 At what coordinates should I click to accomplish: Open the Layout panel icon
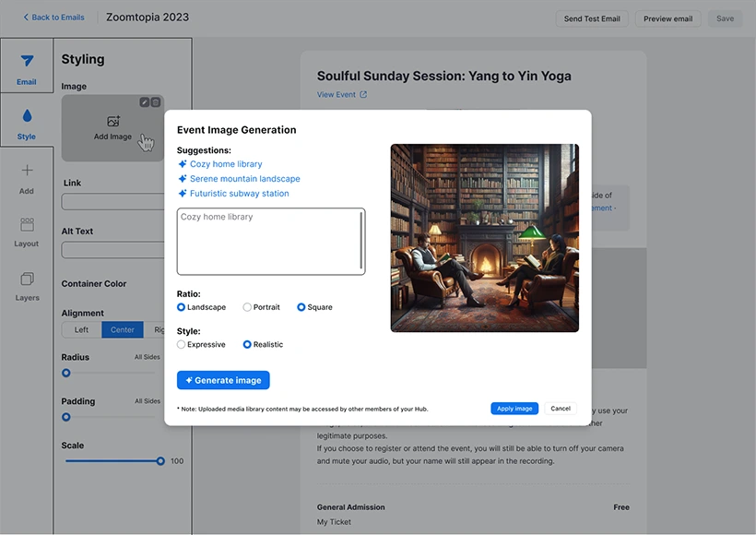pyautogui.click(x=26, y=231)
